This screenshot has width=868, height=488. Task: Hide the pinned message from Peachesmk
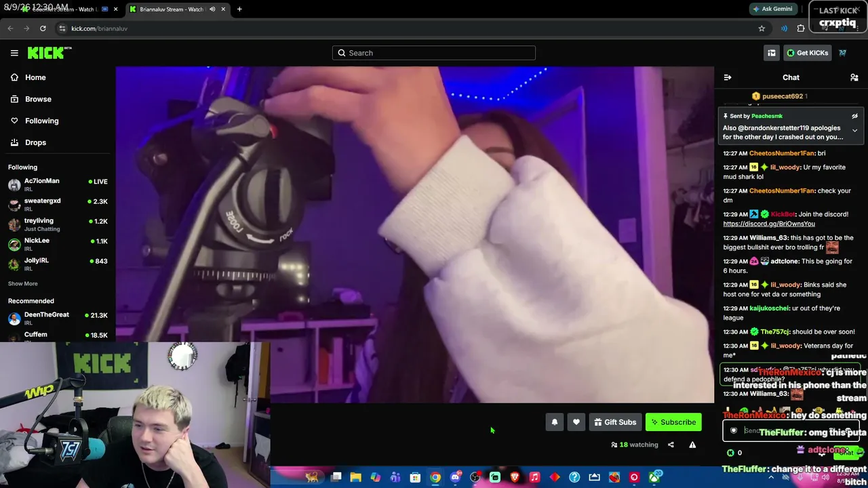pos(854,117)
